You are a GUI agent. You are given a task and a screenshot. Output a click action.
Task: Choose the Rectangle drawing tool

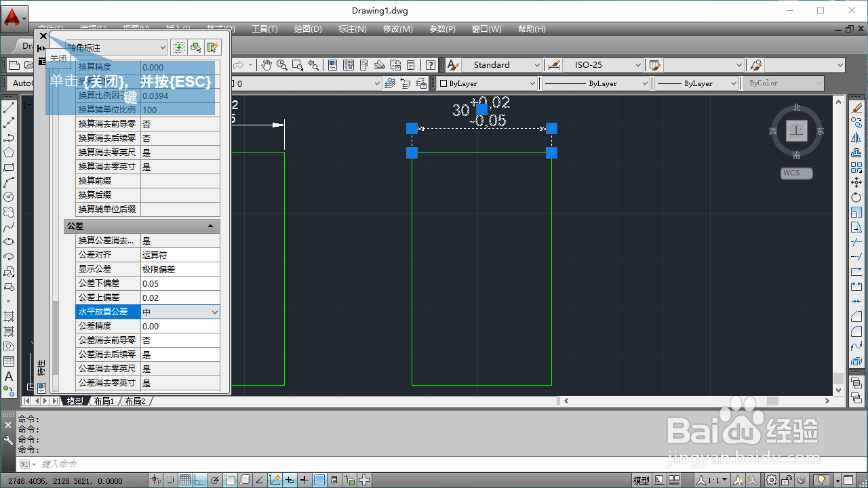(x=9, y=167)
